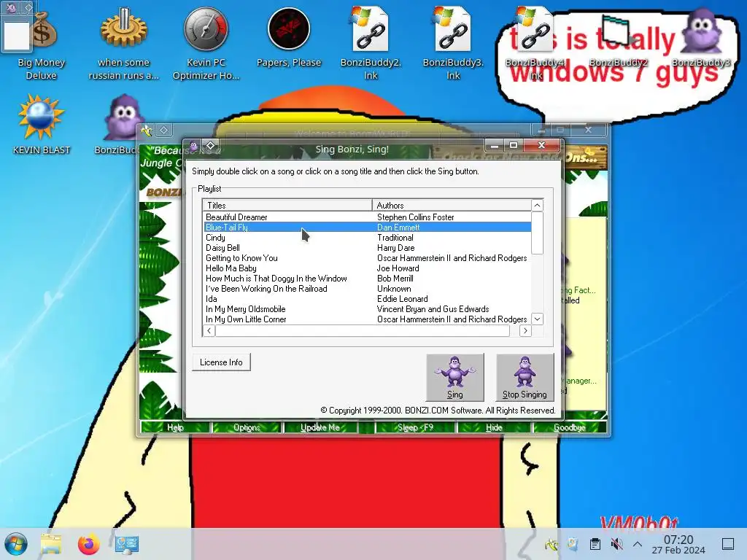The height and width of the screenshot is (560, 747).
Task: Minimize the Sing Bonzi, Sing! dialog
Action: pyautogui.click(x=495, y=145)
